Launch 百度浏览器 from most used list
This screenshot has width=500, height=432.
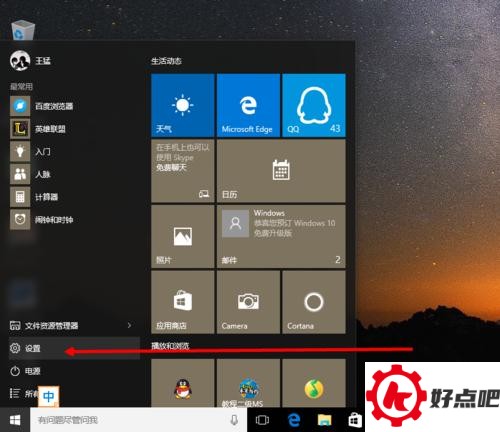coord(42,106)
